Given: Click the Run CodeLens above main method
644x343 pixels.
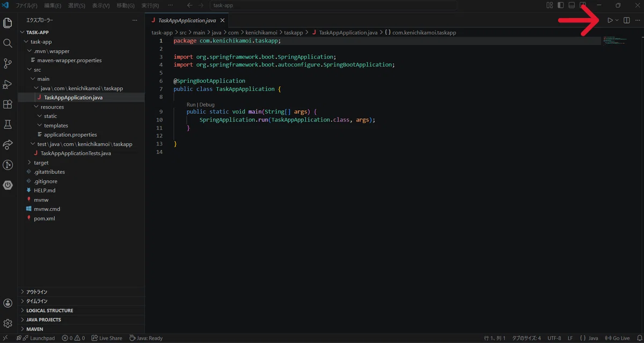Looking at the screenshot, I should point(191,105).
